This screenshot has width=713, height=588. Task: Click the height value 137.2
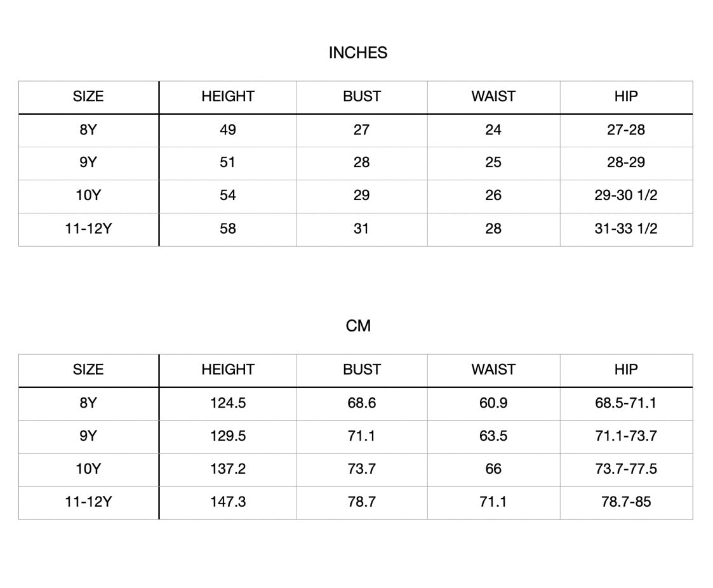click(x=228, y=469)
